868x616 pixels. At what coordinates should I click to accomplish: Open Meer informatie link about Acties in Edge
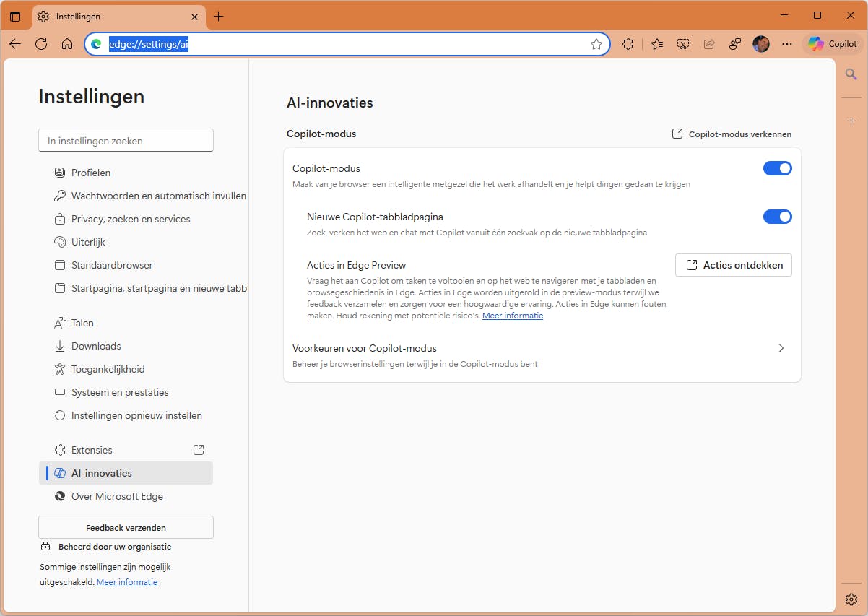(513, 316)
